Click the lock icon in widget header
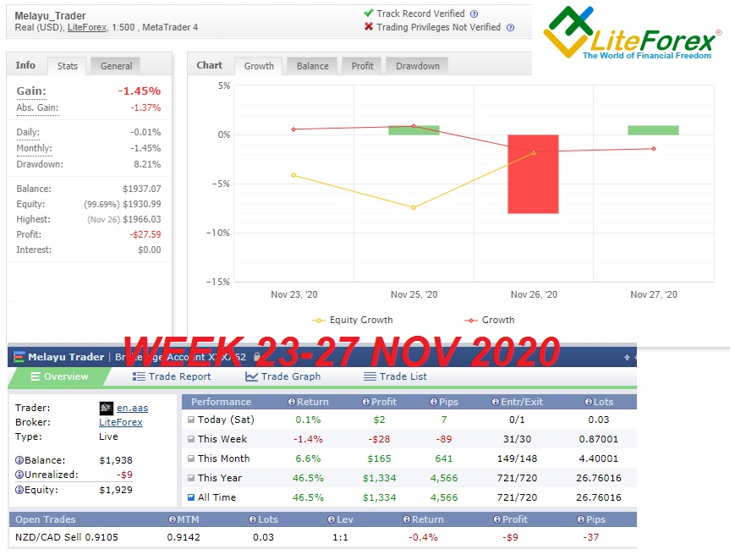The height and width of the screenshot is (560, 735). (x=256, y=357)
